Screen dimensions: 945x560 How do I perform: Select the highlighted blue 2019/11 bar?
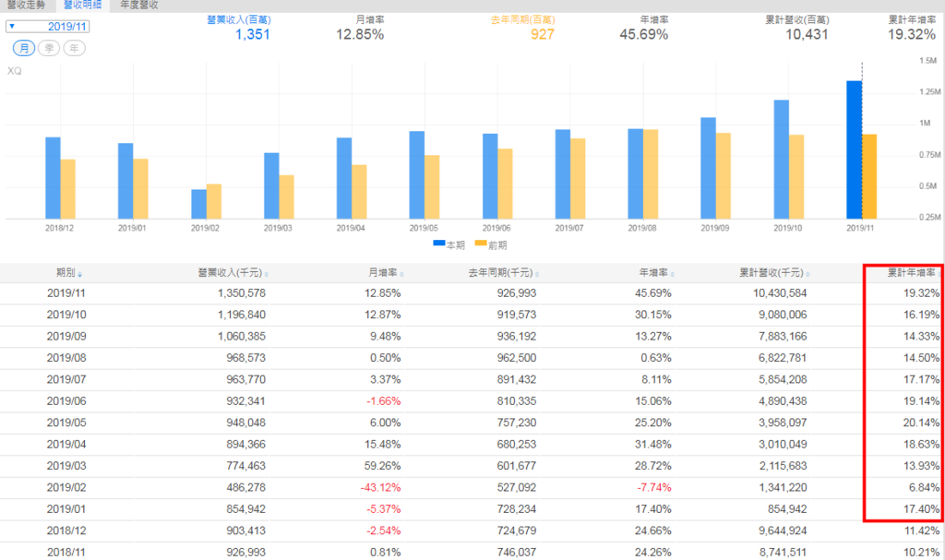click(x=854, y=150)
